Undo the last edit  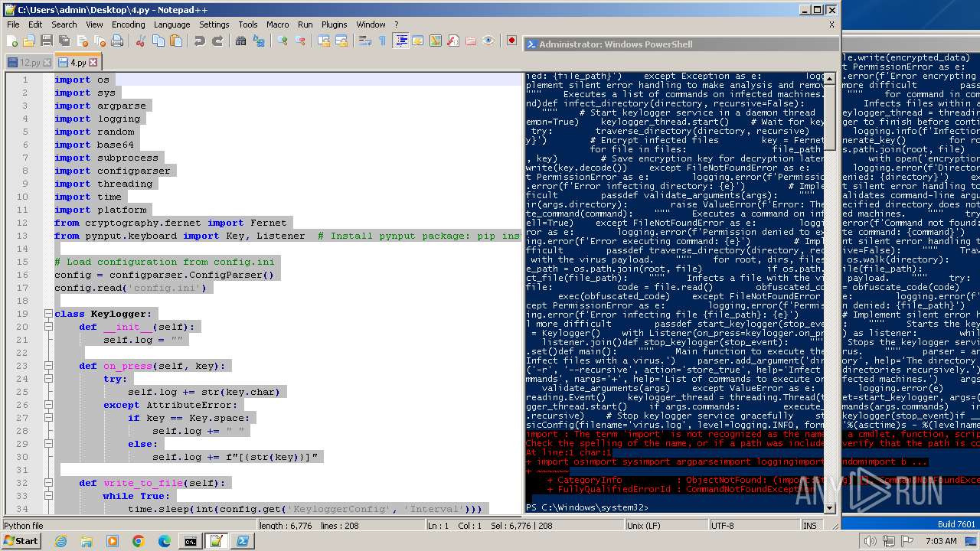tap(199, 41)
